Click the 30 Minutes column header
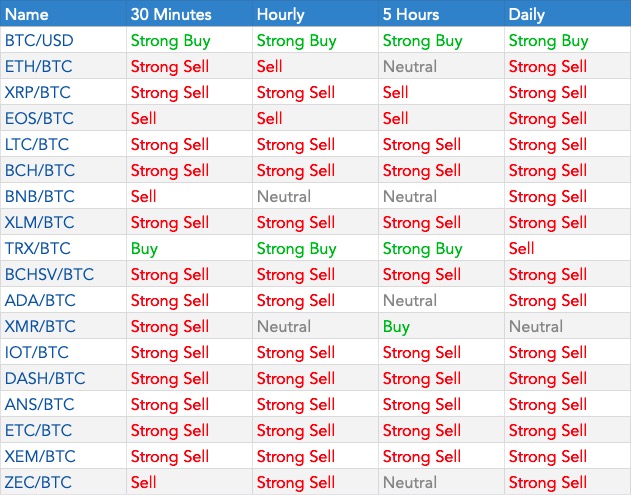The image size is (631, 495). (171, 14)
